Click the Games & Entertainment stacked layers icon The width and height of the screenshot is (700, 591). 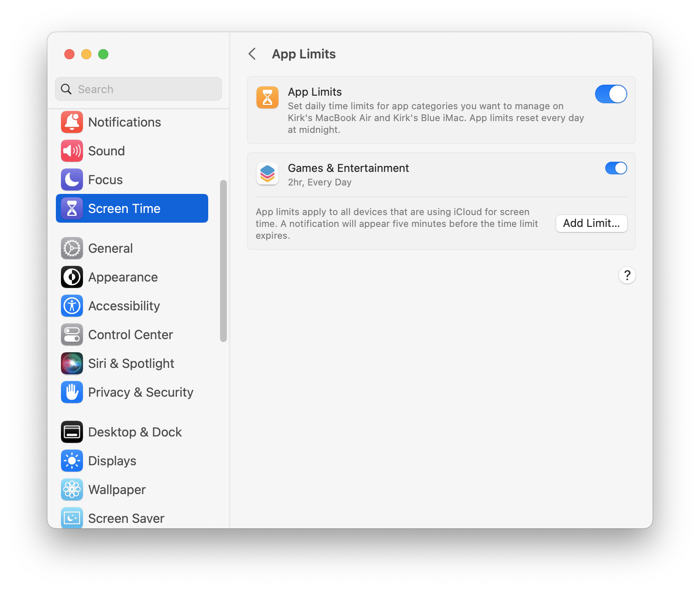(267, 174)
